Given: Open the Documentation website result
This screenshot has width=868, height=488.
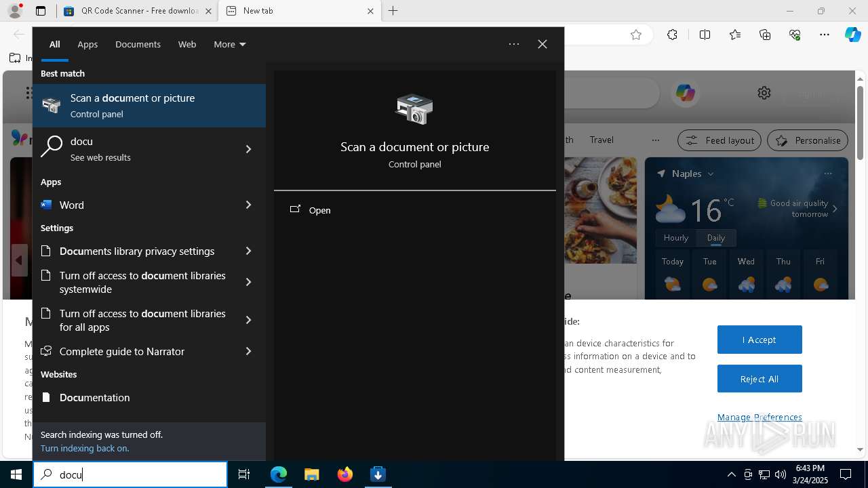Looking at the screenshot, I should (149, 397).
